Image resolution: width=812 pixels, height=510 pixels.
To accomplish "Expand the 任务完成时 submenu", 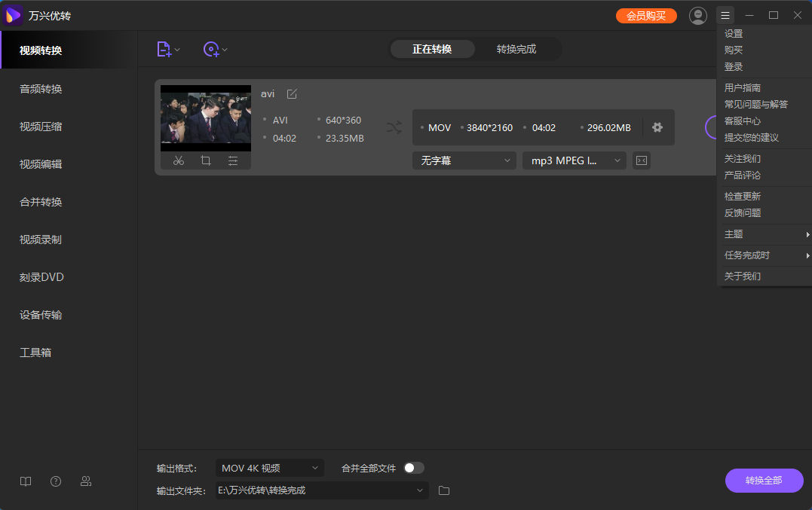I will tap(765, 255).
